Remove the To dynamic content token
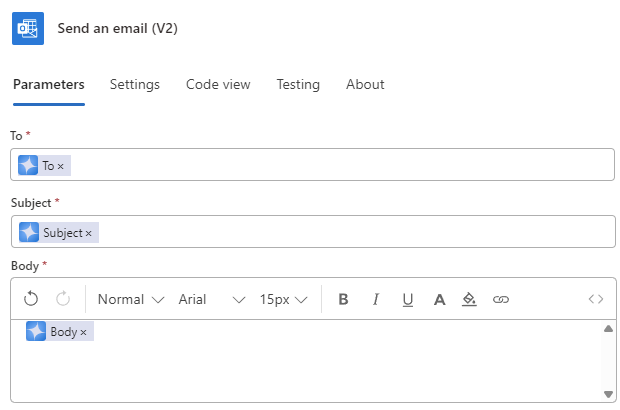Image resolution: width=620 pixels, height=410 pixels. [60, 166]
